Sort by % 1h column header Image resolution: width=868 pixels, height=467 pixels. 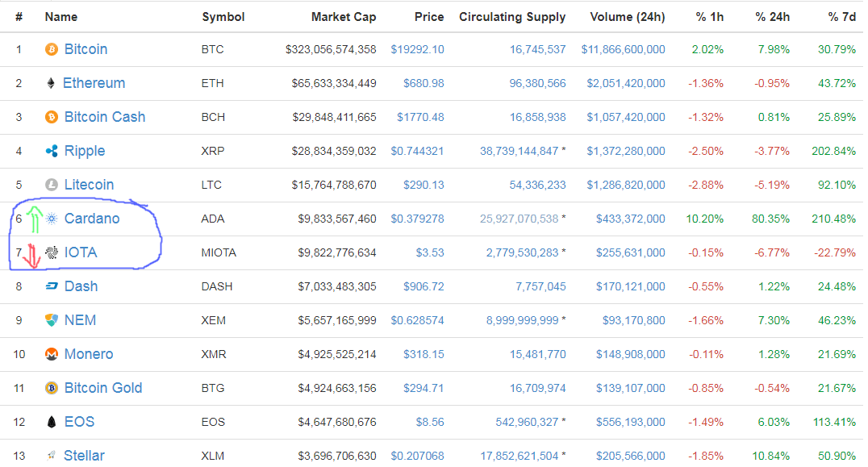point(710,17)
